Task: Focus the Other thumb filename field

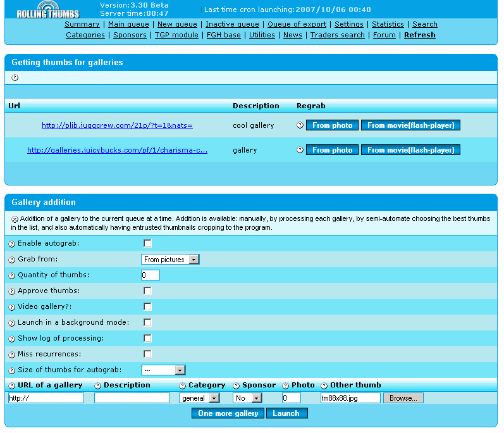Action: (x=350, y=398)
